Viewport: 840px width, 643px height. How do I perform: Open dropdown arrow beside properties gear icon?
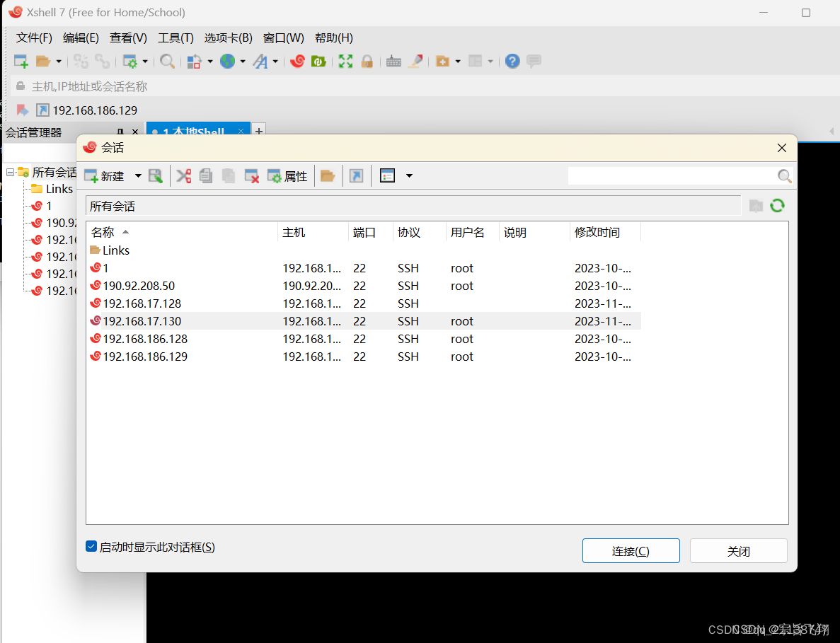coord(144,62)
